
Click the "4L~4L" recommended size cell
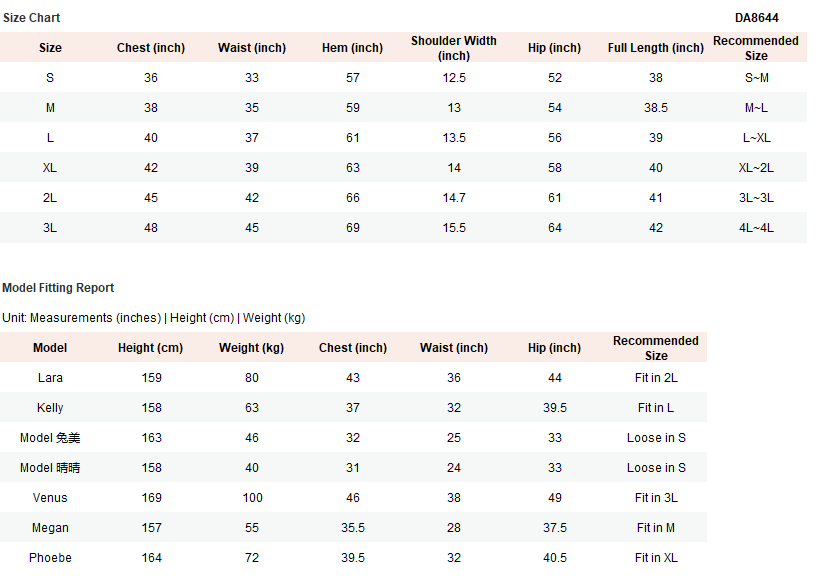click(x=756, y=228)
